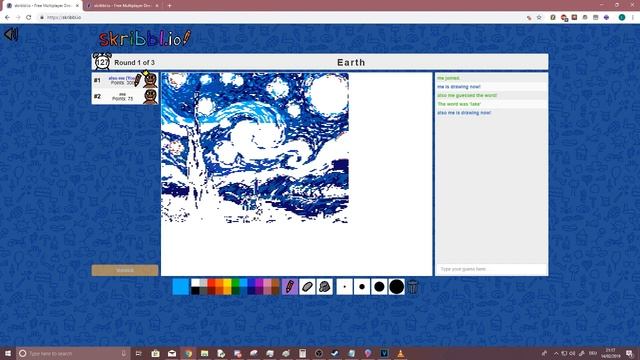The image size is (640, 360).
Task: Click the current color preview box
Action: [x=181, y=287]
